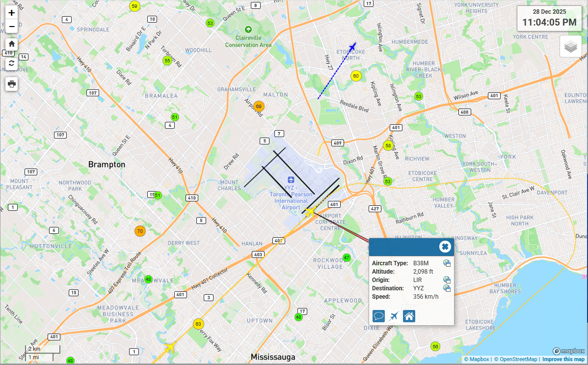Viewport: 588px width, 365px height.
Task: Open info icon beside Aircraft Type B38M
Action: tap(447, 263)
